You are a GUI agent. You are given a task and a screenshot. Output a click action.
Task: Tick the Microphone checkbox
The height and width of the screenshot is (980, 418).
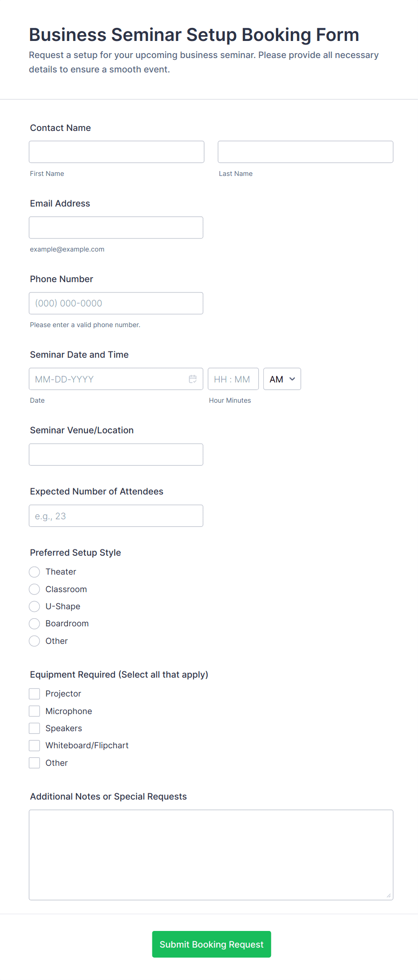click(35, 711)
